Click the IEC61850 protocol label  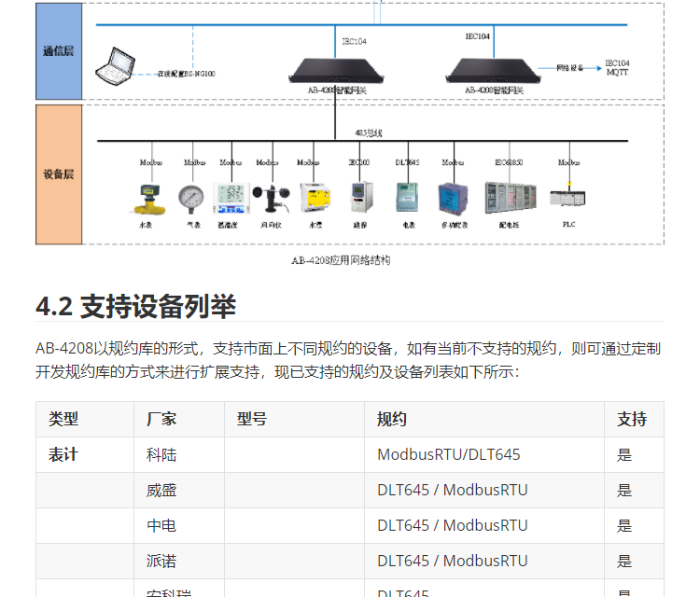click(509, 162)
